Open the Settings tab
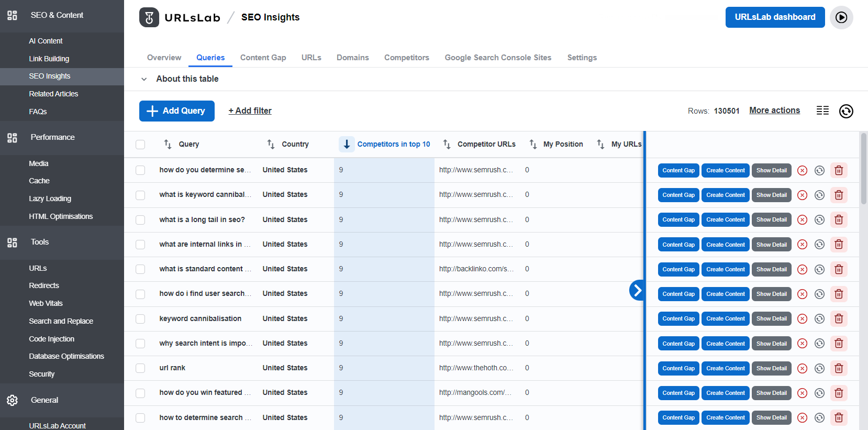The width and height of the screenshot is (868, 430). click(x=582, y=58)
